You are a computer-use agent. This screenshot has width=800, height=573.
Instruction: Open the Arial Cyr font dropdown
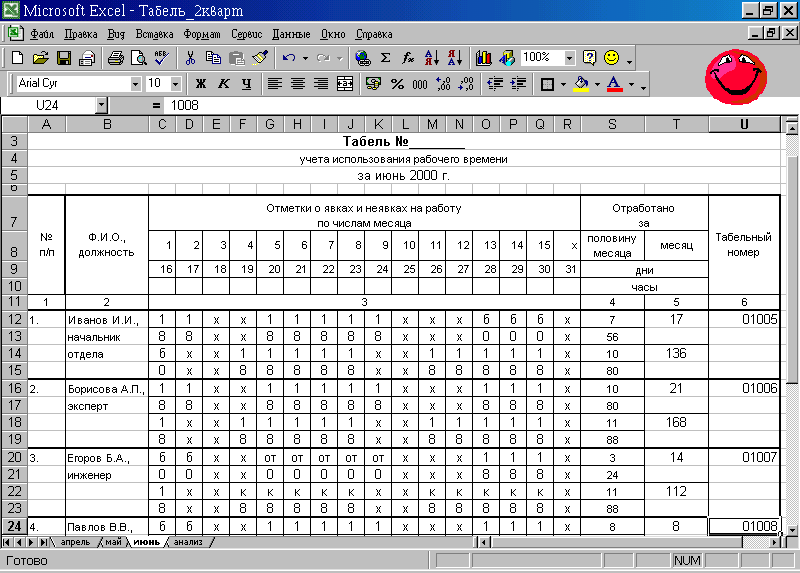pos(135,84)
